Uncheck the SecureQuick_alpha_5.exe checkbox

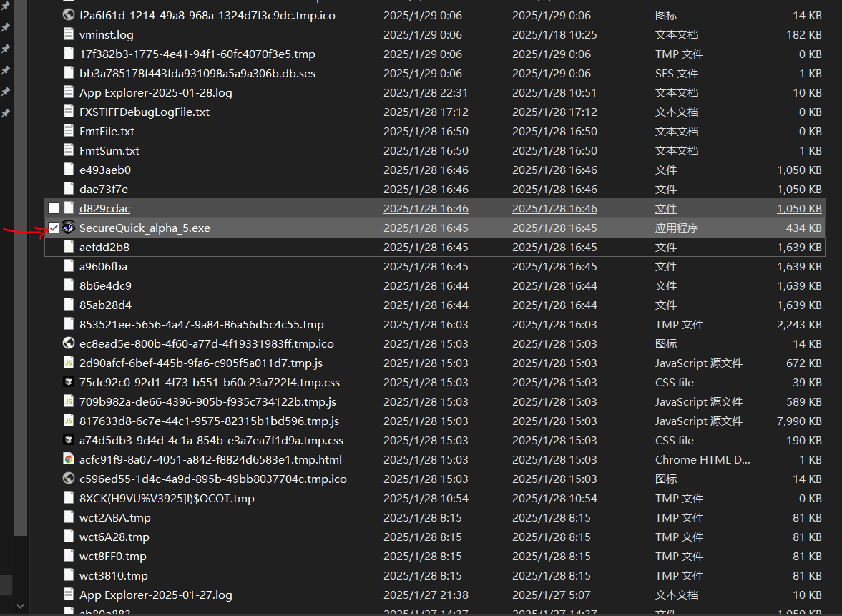[54, 228]
